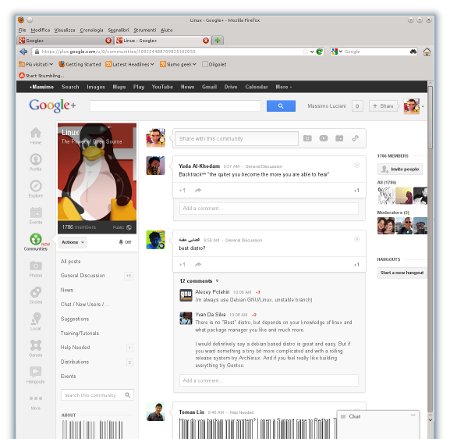450x439 pixels.
Task: Open the Explore compass icon
Action: (35, 186)
